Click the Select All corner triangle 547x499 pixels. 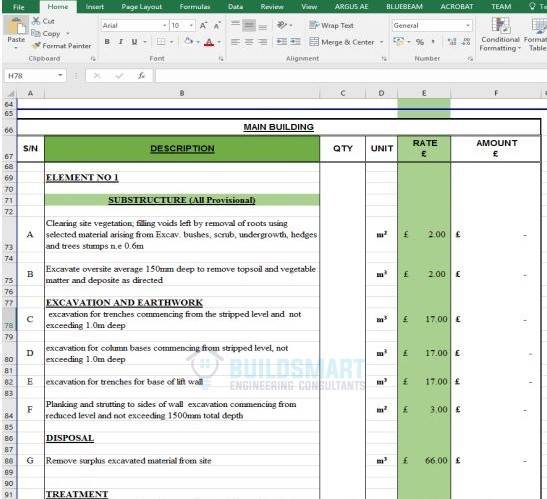coord(10,93)
